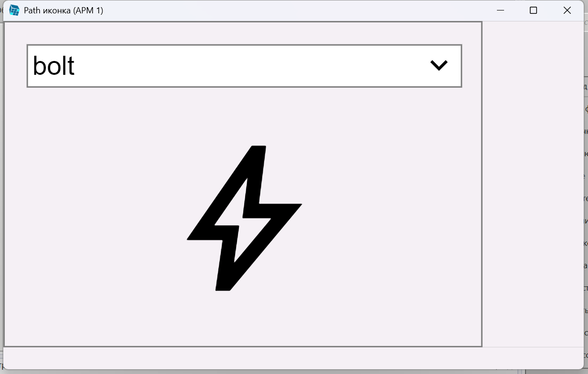Viewport: 588px width, 374px height.
Task: Click the "bolt" text in the combo box
Action: 53,66
